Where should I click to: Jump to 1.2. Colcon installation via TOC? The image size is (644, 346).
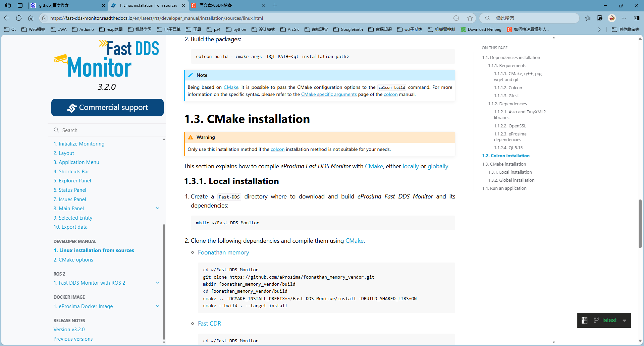point(505,156)
